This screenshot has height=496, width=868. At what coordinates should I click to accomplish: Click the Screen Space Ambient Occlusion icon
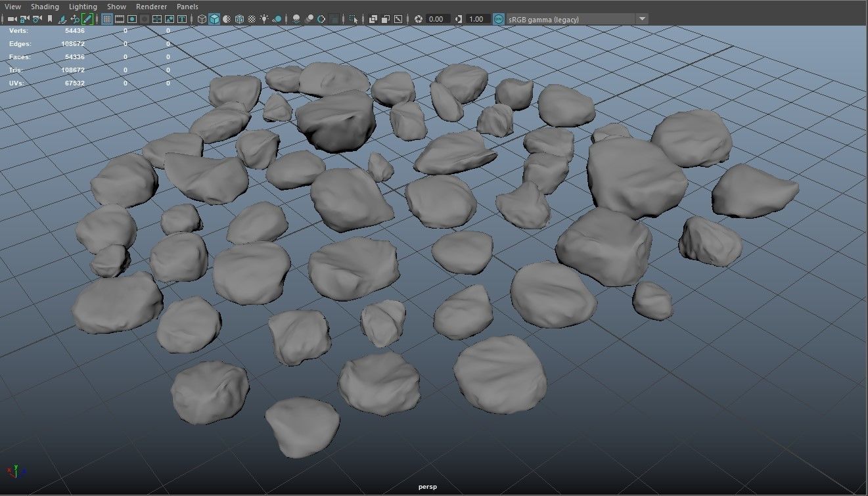[296, 19]
